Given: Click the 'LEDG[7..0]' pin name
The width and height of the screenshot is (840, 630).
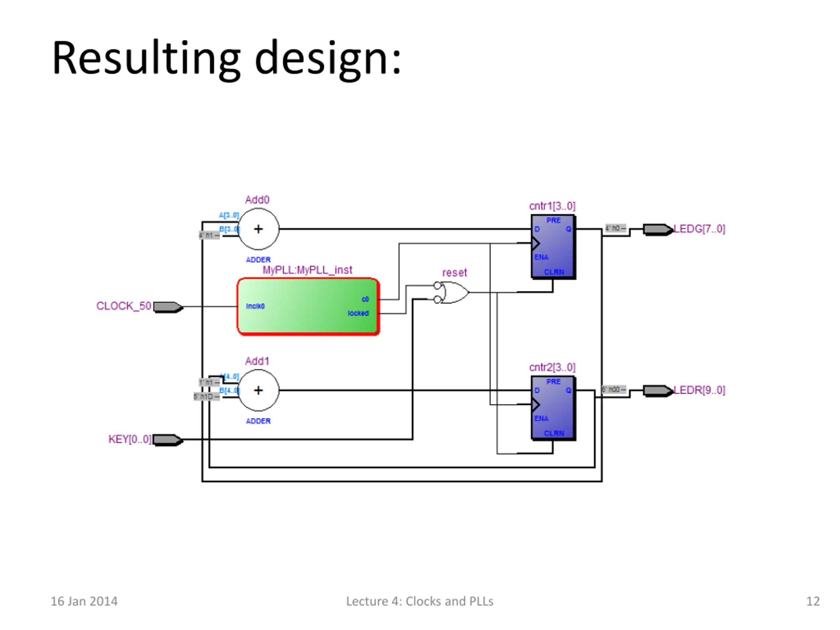Looking at the screenshot, I should tap(700, 229).
